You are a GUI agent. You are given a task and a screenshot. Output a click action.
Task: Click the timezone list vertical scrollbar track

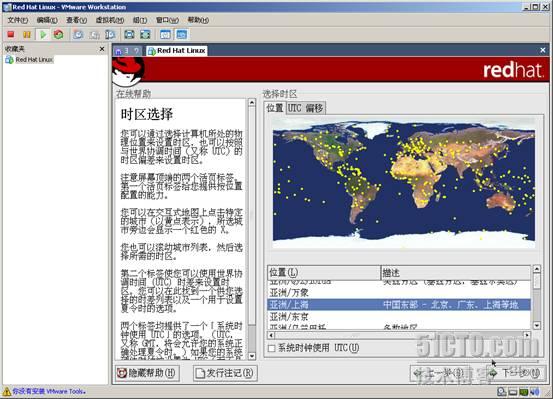536,305
